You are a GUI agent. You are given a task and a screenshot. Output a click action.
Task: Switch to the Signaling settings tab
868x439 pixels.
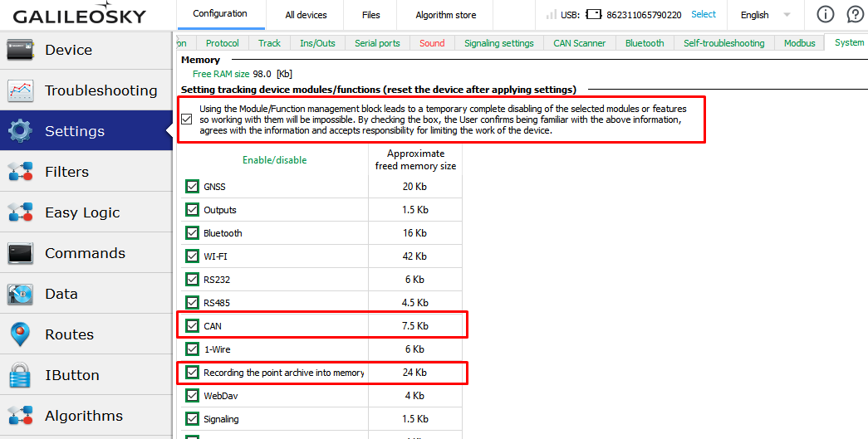pos(498,43)
